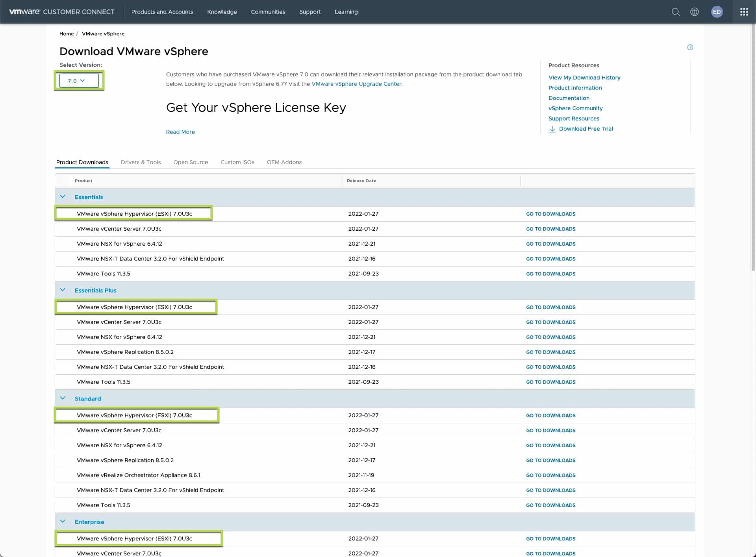The image size is (756, 557).
Task: Open the ED user profile avatar
Action: tap(717, 12)
